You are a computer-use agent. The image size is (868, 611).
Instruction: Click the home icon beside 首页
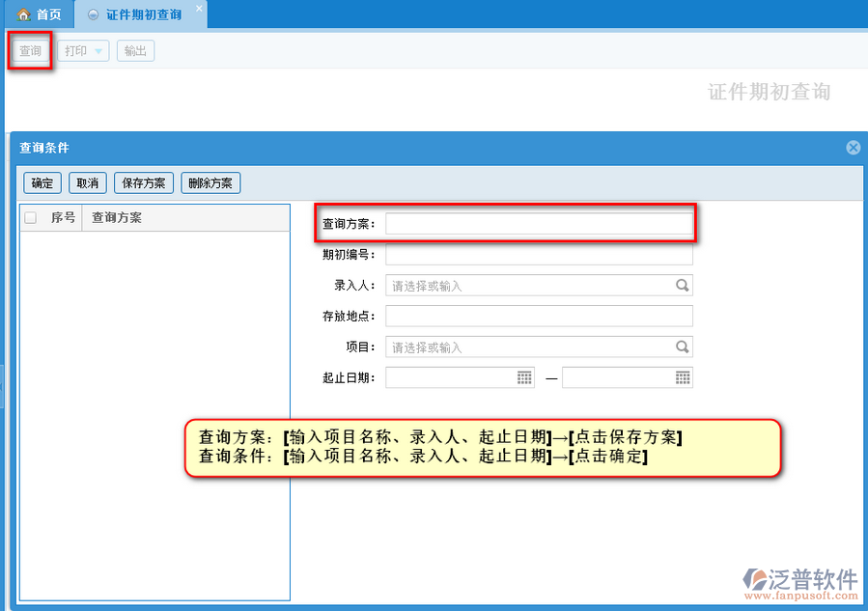pyautogui.click(x=23, y=14)
